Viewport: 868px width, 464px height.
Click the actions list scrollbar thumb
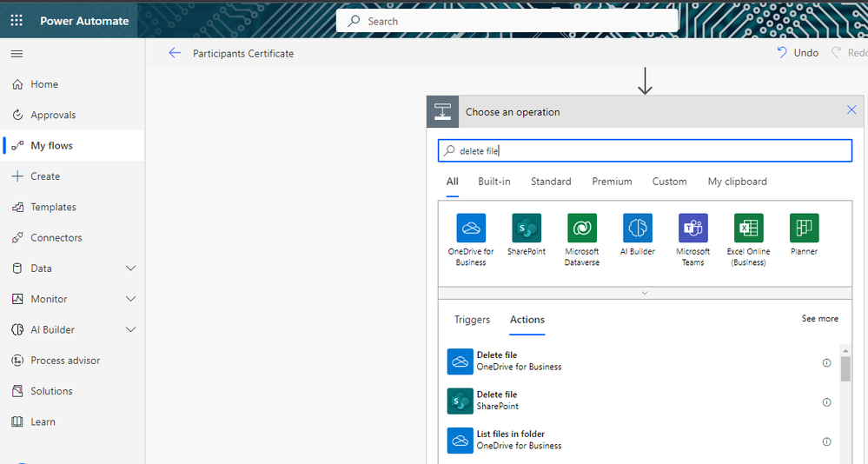pos(845,368)
